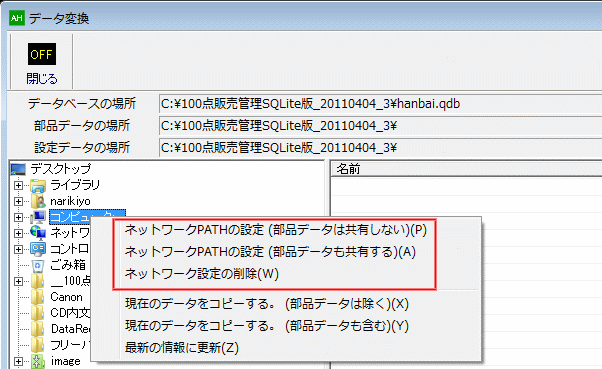The image size is (602, 369).
Task: Click the AH application icon in title bar
Action: (17, 18)
